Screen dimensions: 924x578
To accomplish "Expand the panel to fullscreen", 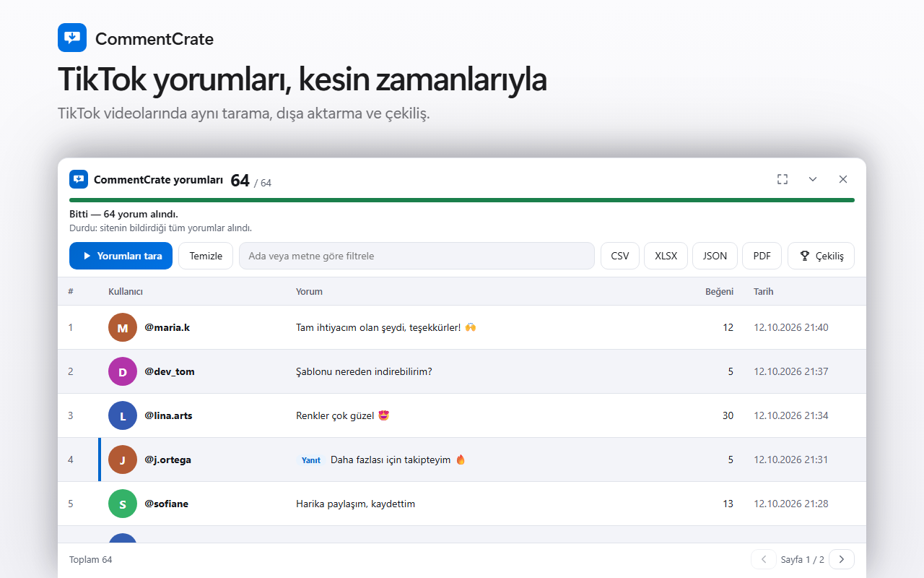I will [x=783, y=179].
